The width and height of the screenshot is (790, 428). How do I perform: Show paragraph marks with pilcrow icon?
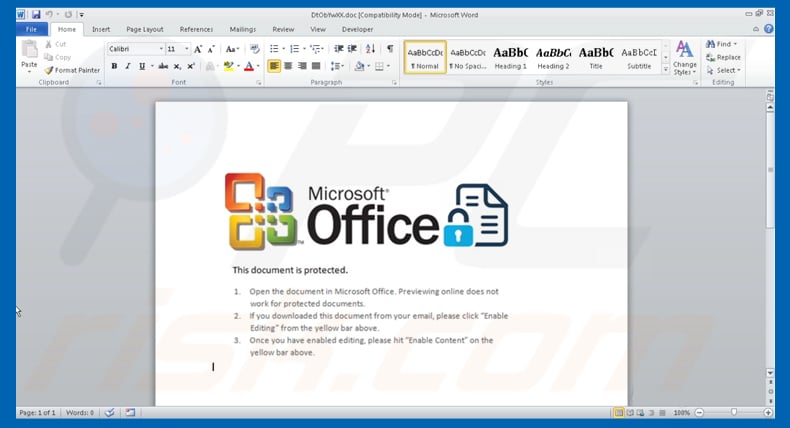pos(389,48)
